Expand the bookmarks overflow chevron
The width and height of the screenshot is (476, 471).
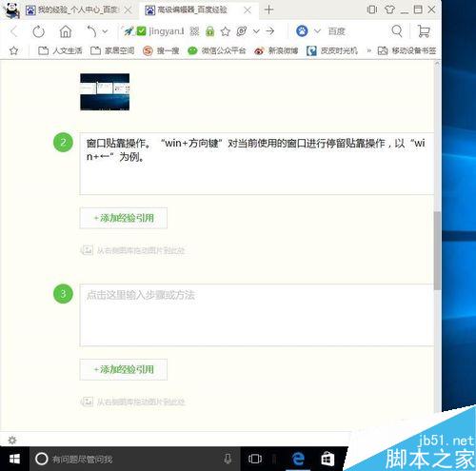(369, 50)
